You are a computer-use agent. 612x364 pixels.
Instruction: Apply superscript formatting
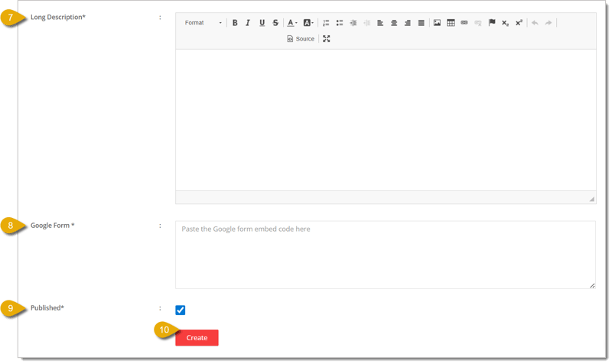519,23
